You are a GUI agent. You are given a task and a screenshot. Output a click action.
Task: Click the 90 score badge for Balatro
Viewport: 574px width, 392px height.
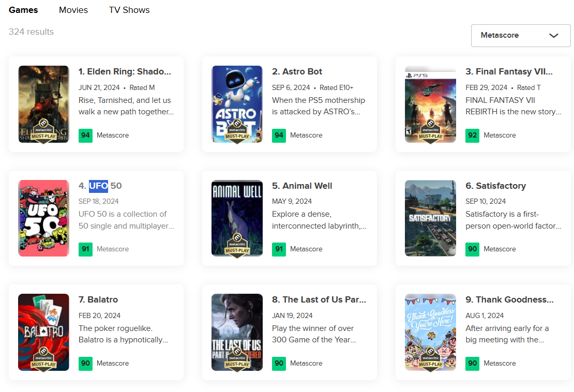tap(85, 364)
